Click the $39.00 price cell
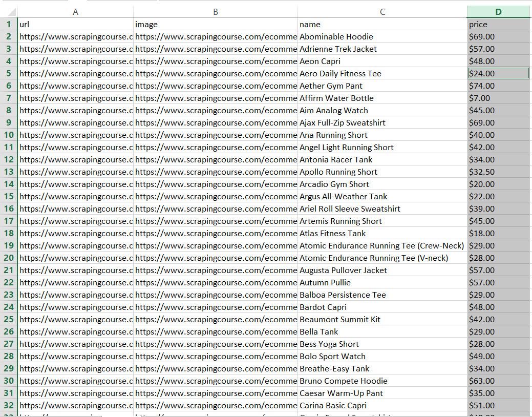The image size is (532, 417). coord(498,209)
